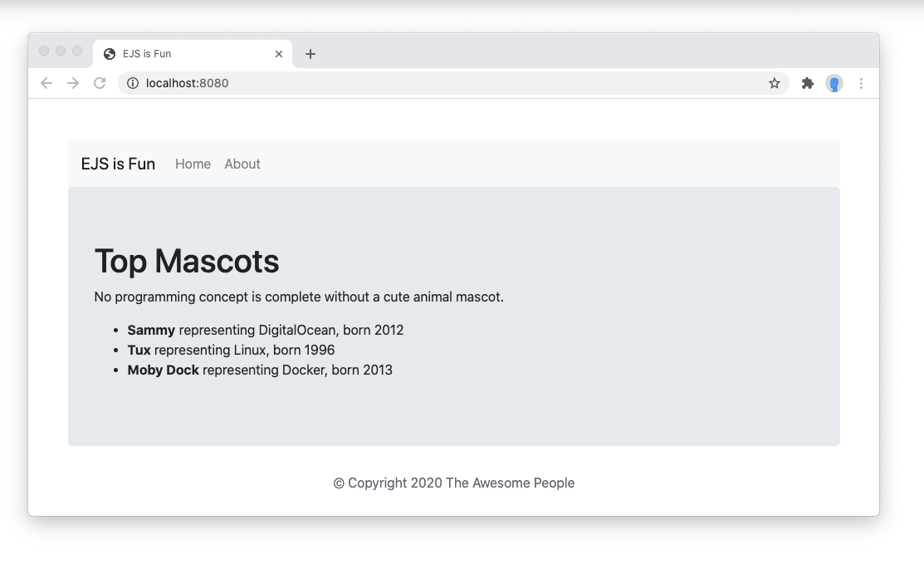Close the EJS is Fun tab
The image size is (924, 564).
click(x=279, y=54)
